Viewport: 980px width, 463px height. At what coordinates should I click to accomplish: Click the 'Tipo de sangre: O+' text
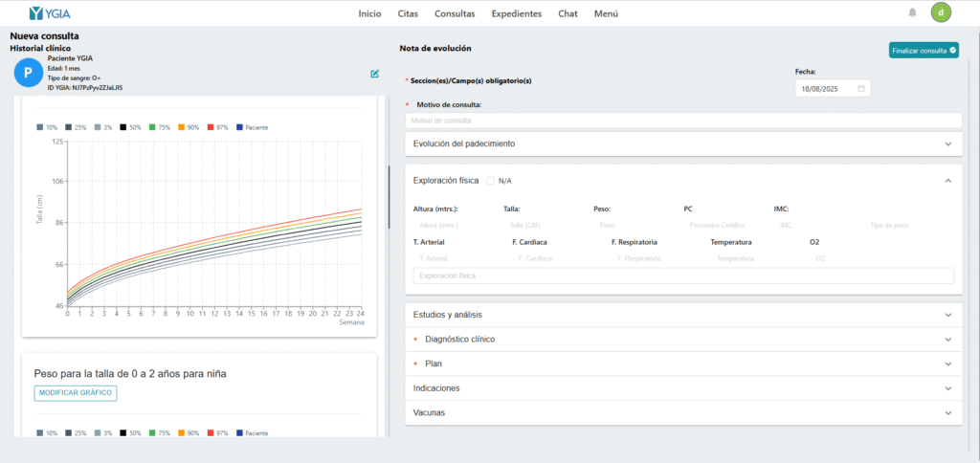[x=74, y=78]
